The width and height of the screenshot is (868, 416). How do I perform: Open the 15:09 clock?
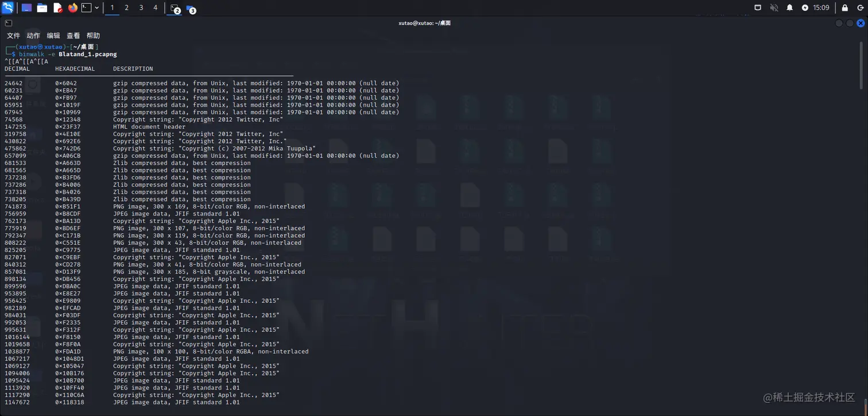821,7
